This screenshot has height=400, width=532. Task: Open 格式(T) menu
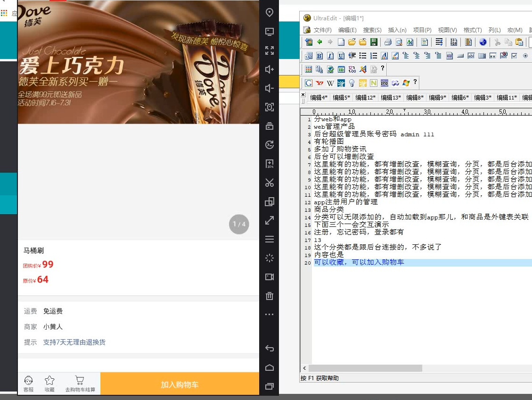472,30
